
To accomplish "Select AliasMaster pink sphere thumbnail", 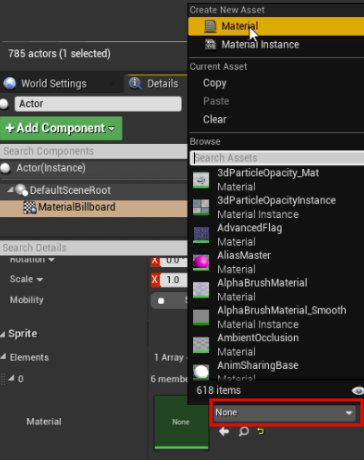I will 201,263.
